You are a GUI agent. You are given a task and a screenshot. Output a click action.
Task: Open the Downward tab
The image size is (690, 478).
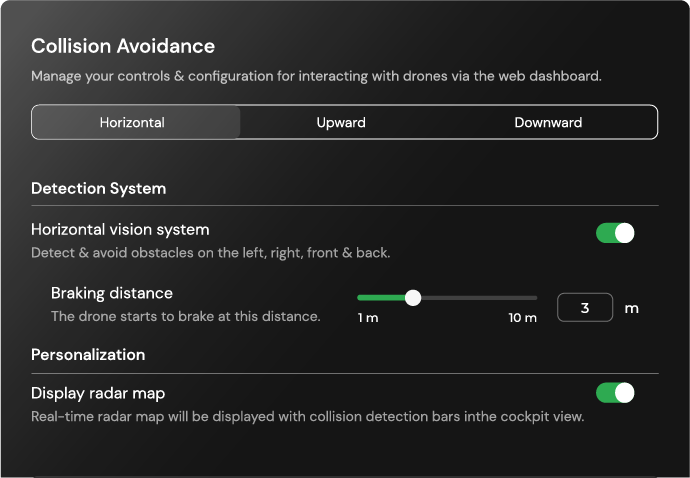tap(548, 123)
